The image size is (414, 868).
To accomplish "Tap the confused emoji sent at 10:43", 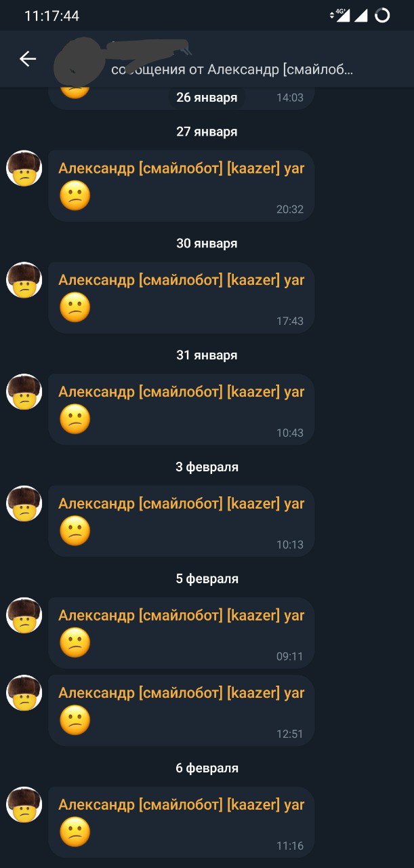I will (75, 420).
